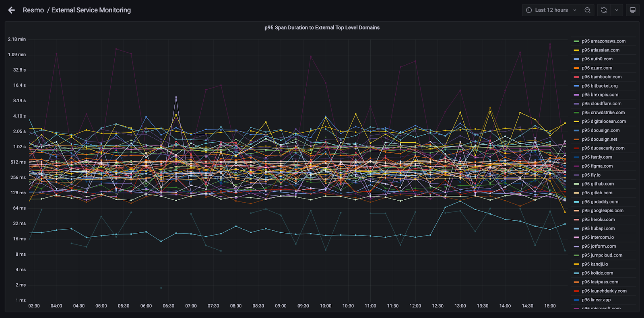This screenshot has width=644, height=318.
Task: Open the External Service Monitoring breadcrumb
Action: [91, 10]
